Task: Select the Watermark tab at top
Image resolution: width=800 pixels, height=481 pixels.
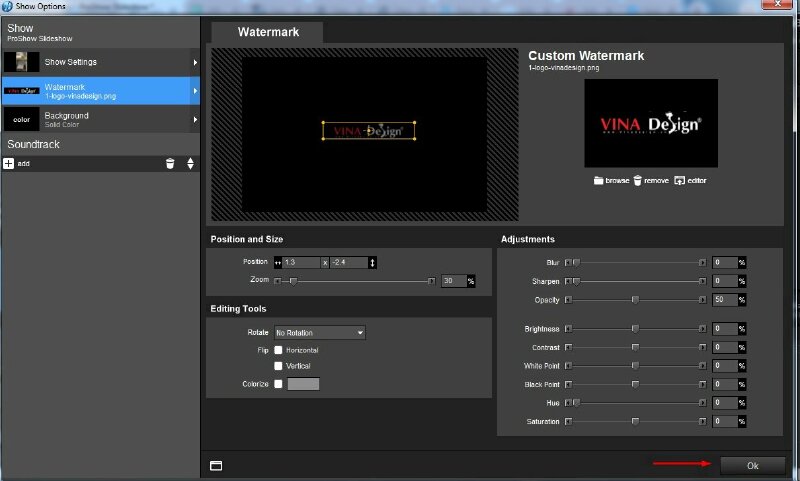Action: pyautogui.click(x=267, y=32)
